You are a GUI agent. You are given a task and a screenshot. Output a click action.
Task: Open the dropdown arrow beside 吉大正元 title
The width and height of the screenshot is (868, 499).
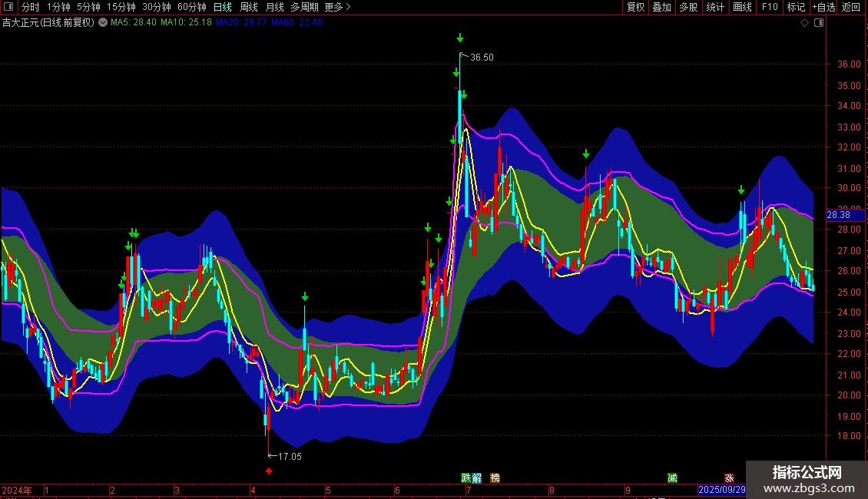tap(103, 22)
